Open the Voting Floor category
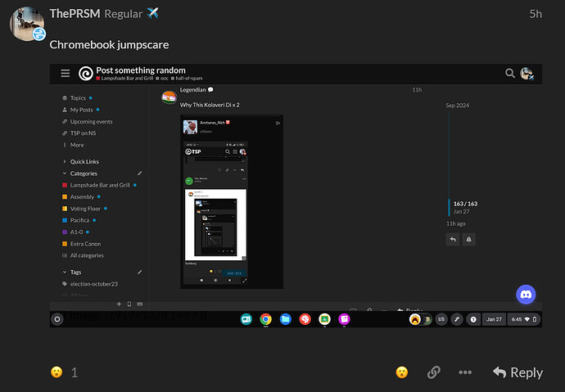Viewport: 565px width, 392px height. point(85,209)
